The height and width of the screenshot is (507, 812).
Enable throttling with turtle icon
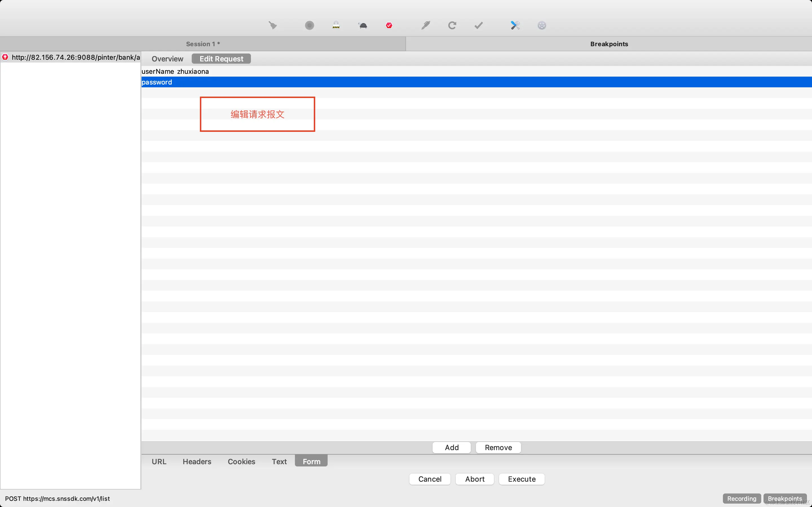click(x=363, y=25)
